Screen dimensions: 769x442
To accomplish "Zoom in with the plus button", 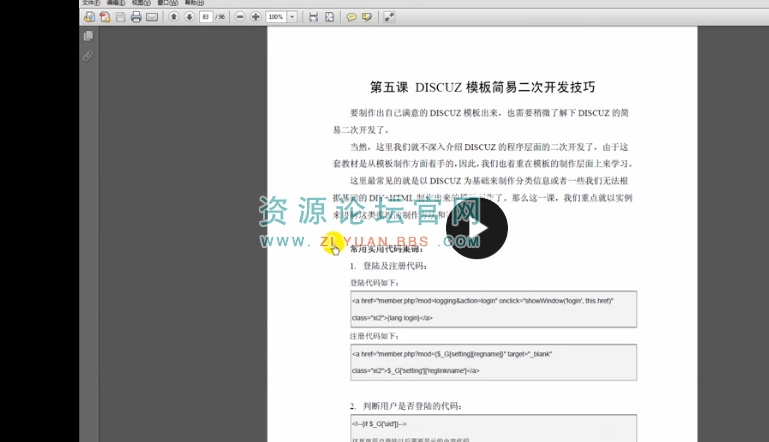I will point(256,17).
